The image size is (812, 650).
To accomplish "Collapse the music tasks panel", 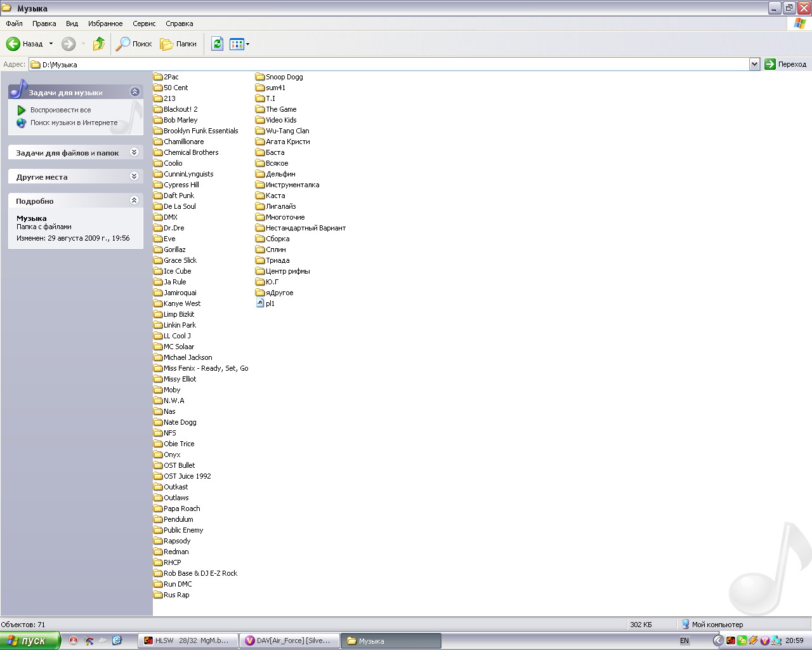I will [x=134, y=92].
